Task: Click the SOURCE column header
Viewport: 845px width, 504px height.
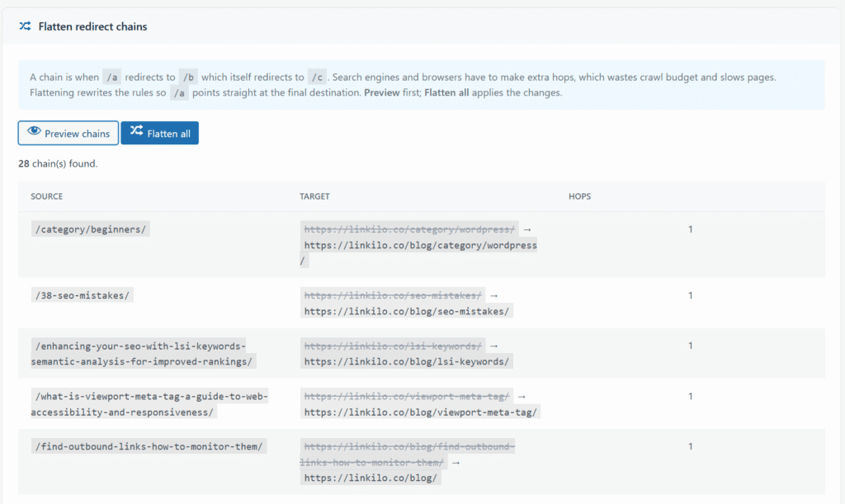Action: (x=46, y=196)
